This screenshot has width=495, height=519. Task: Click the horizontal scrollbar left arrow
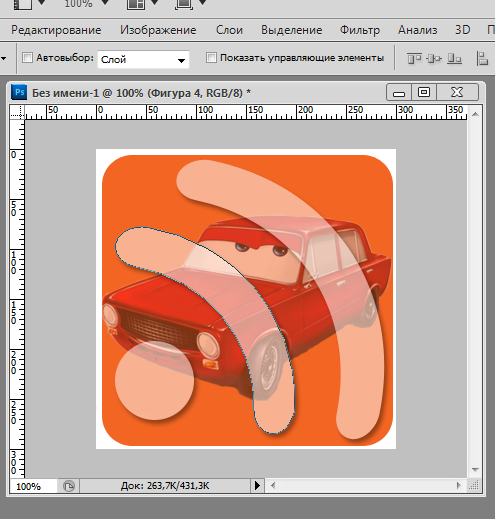click(273, 486)
